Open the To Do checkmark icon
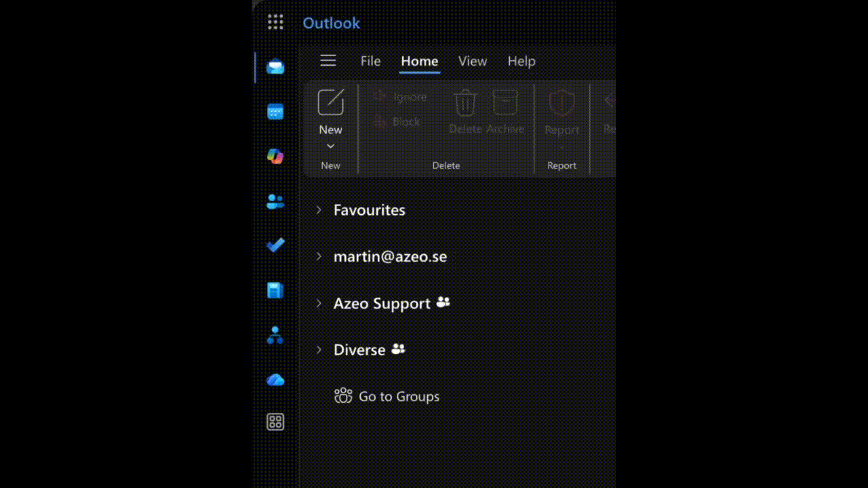The height and width of the screenshot is (488, 868). click(x=275, y=245)
